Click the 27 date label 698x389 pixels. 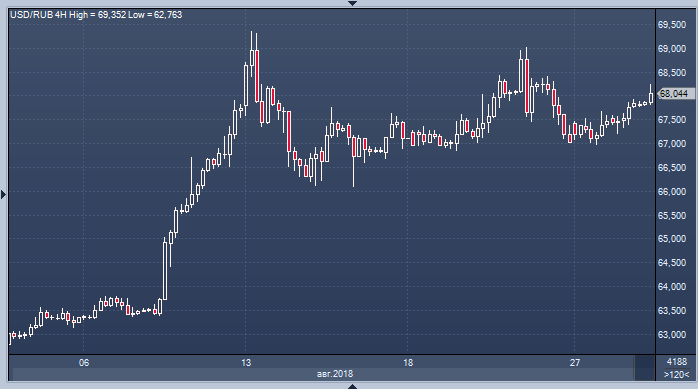point(575,363)
